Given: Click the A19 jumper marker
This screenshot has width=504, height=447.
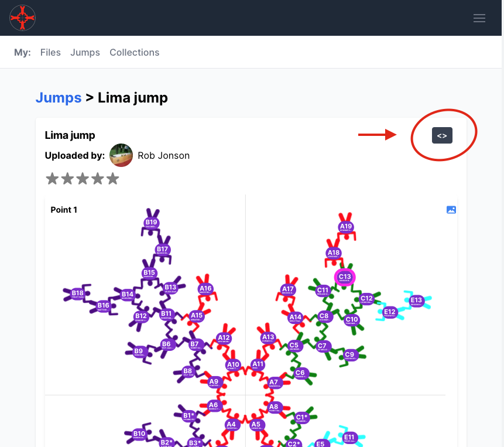Looking at the screenshot, I should point(346,227).
